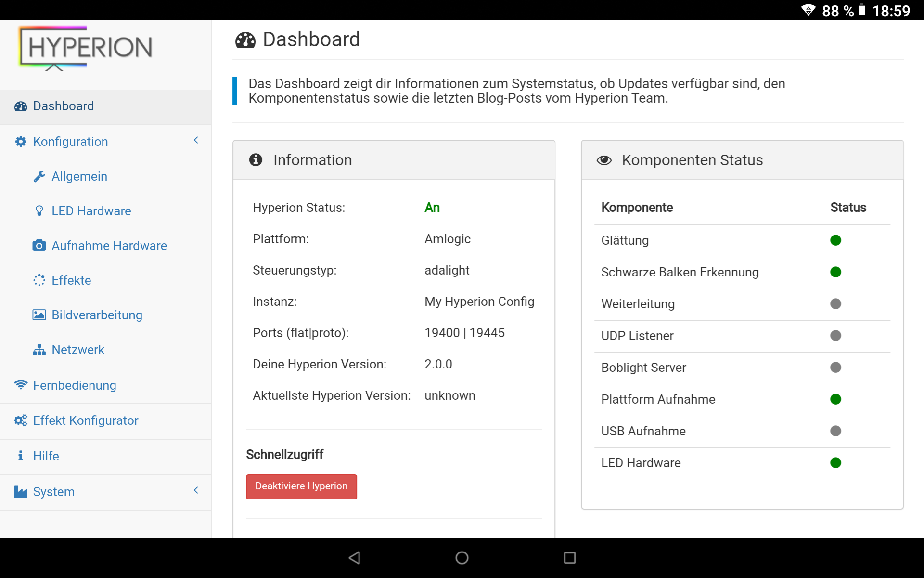Click the Weiterleitung gray status dot
This screenshot has height=578, width=924.
(x=835, y=304)
